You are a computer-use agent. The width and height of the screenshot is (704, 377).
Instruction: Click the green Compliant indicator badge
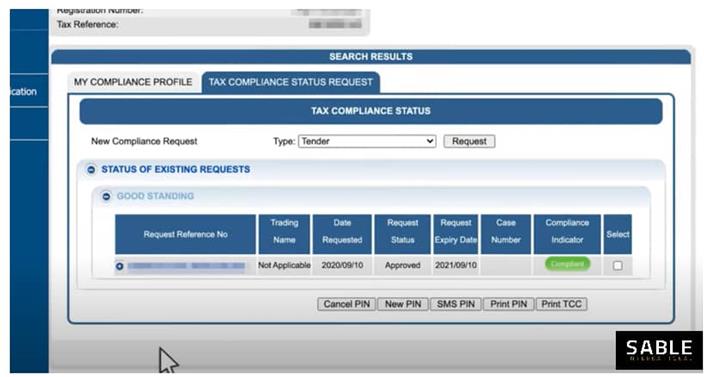(x=568, y=264)
